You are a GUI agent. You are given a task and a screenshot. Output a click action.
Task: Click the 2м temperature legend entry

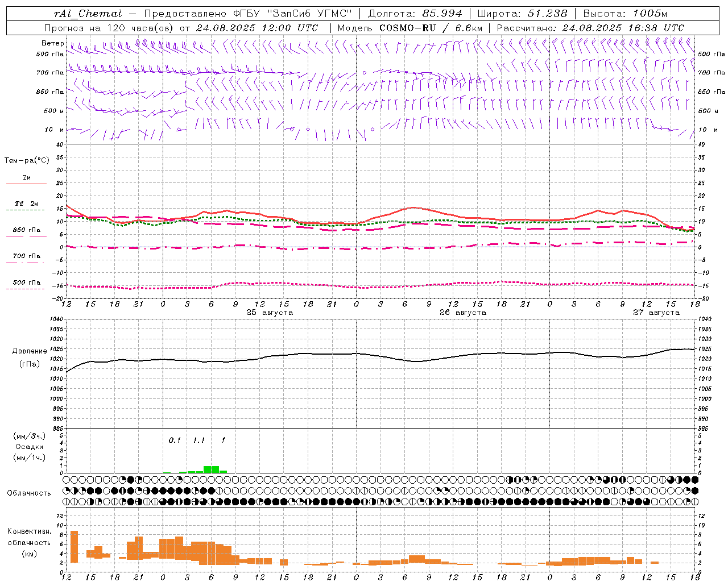(x=27, y=178)
